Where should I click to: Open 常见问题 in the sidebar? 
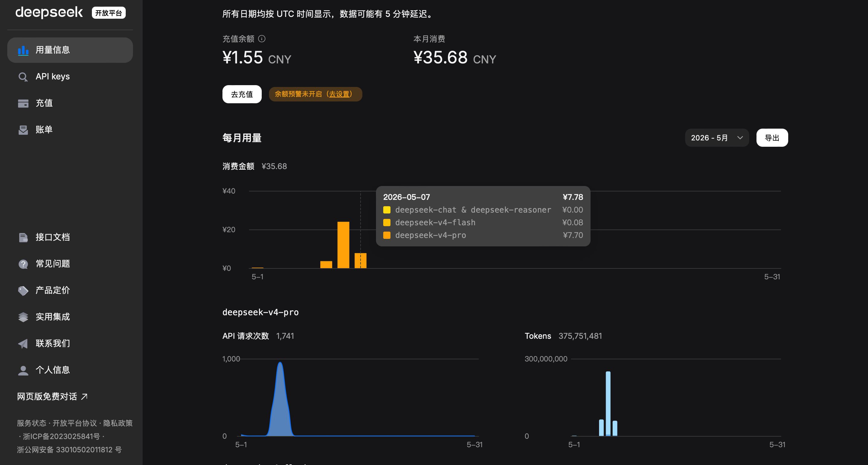70,264
